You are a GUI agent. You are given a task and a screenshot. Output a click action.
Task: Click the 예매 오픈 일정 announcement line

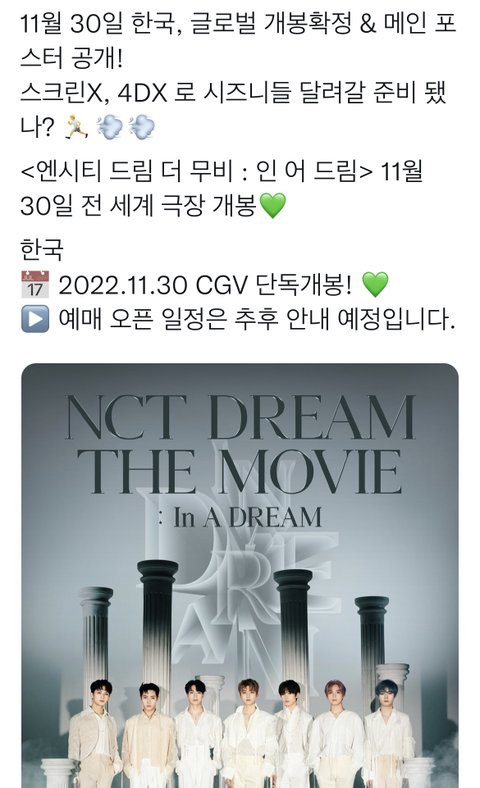click(x=256, y=319)
